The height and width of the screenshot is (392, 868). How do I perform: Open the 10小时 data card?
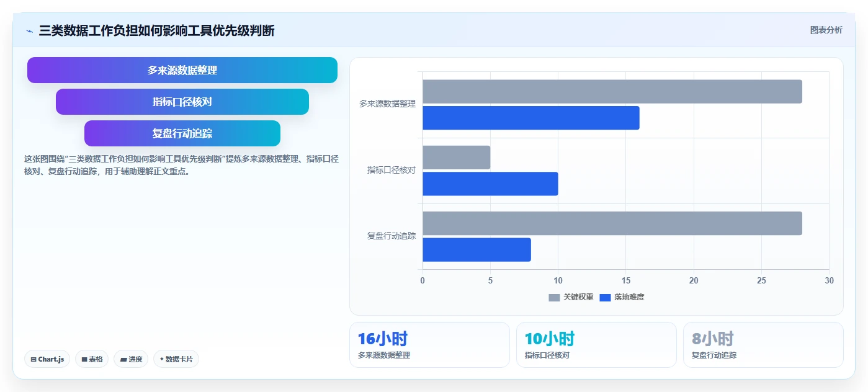(x=596, y=345)
